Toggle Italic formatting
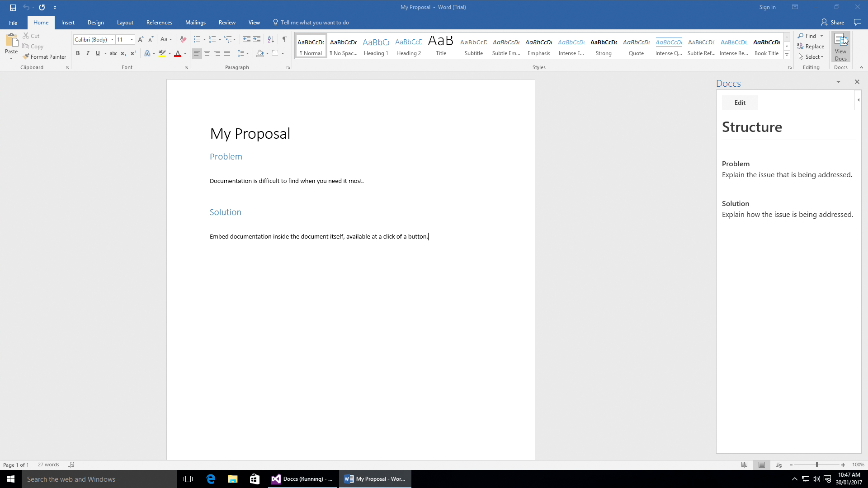Image resolution: width=868 pixels, height=488 pixels. click(88, 53)
